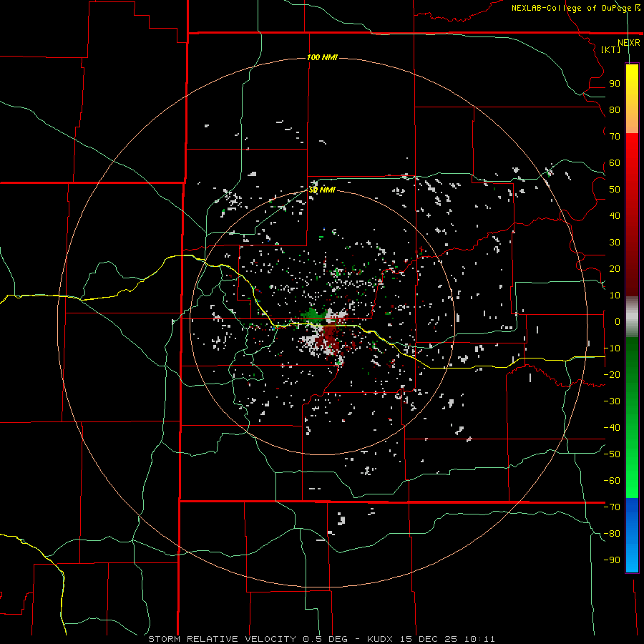
Task: Click the -70 label on the velocity scale
Action: 612,507
